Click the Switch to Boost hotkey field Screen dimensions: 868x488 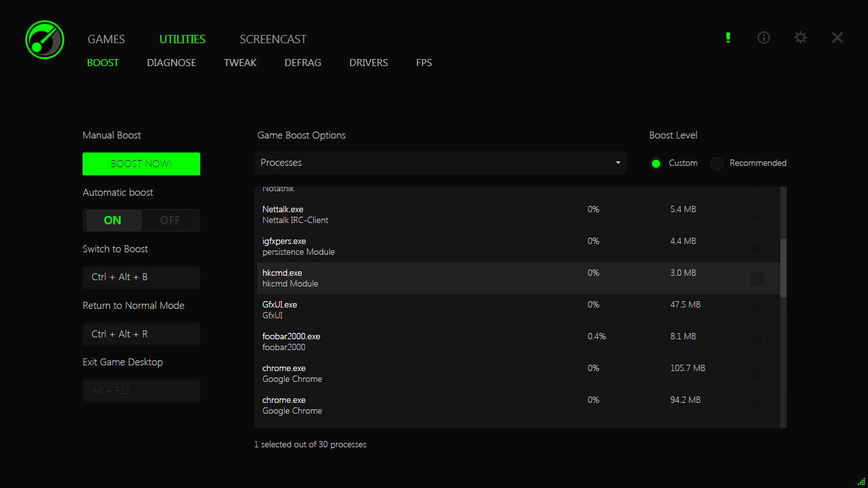141,277
